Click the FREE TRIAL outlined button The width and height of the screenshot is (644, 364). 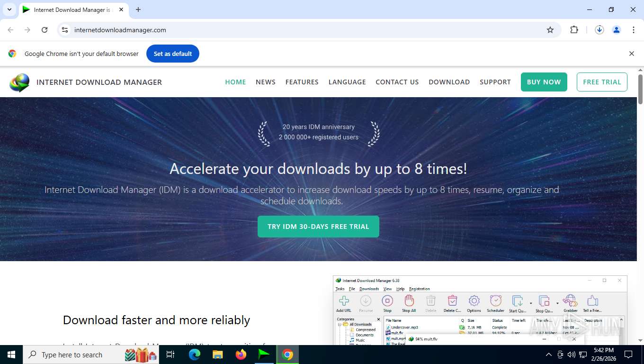[x=602, y=82]
